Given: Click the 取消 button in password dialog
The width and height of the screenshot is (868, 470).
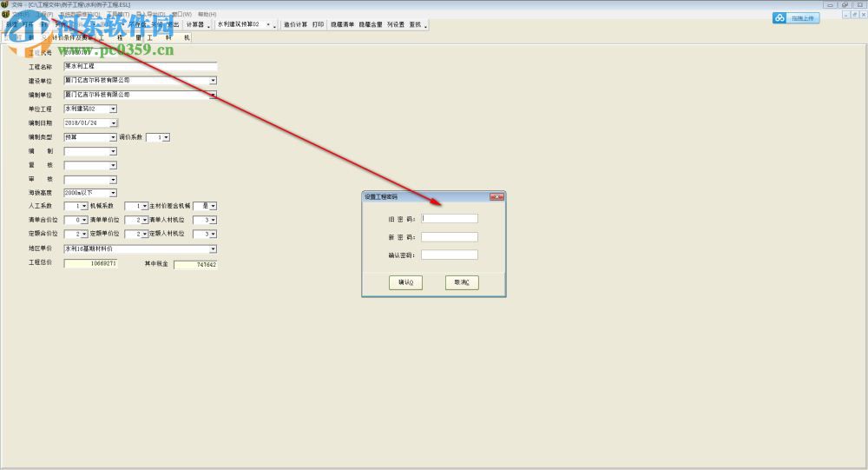Looking at the screenshot, I should pos(462,282).
